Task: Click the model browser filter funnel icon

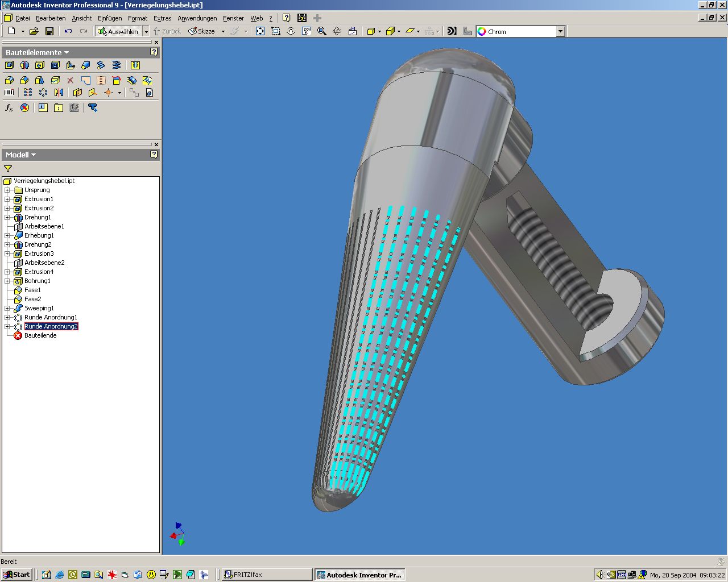Action: [8, 168]
